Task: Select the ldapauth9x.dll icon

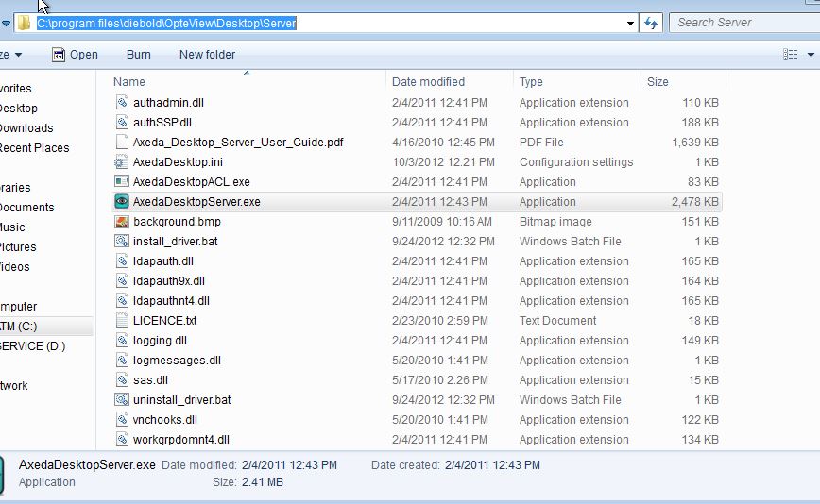Action: click(122, 281)
